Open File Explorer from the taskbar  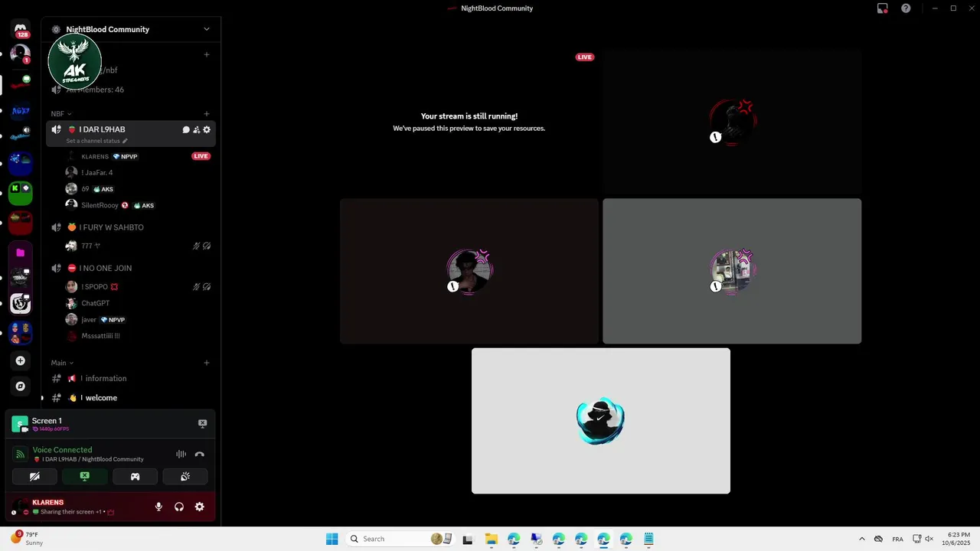492,539
